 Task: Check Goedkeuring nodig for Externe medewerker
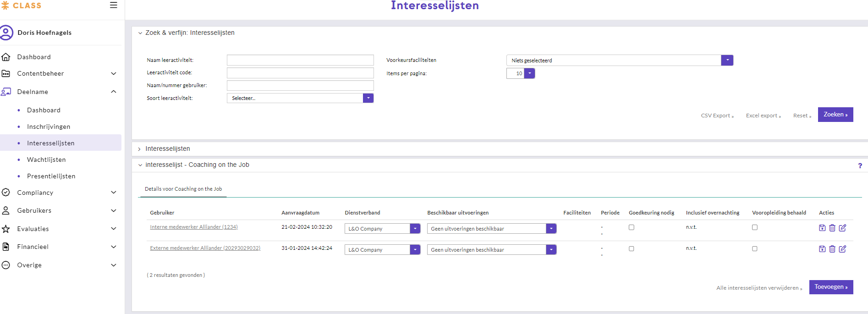click(632, 248)
